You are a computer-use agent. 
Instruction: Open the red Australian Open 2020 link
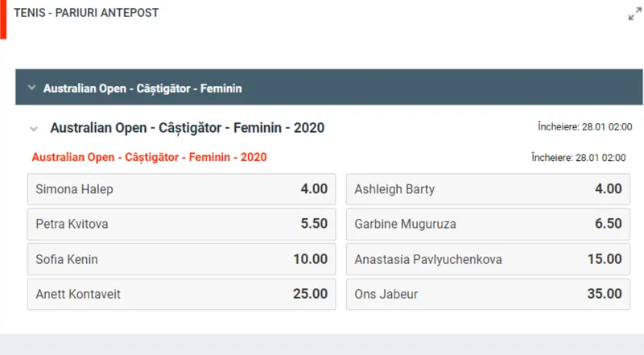pyautogui.click(x=149, y=157)
